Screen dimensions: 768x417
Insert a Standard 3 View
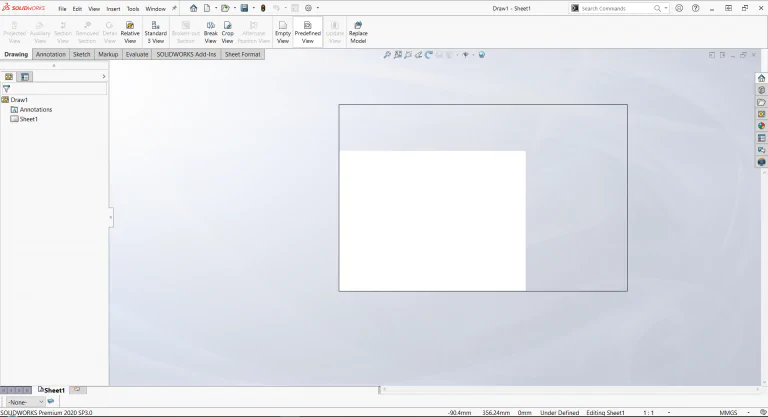pyautogui.click(x=156, y=32)
